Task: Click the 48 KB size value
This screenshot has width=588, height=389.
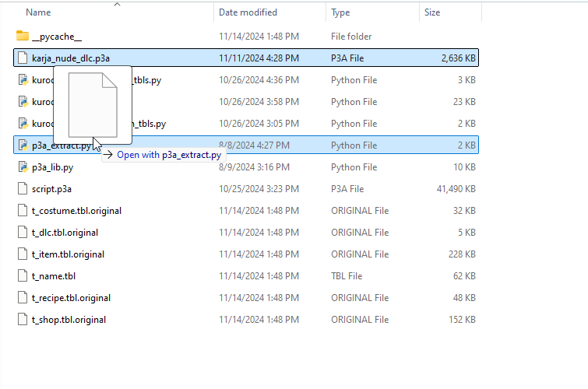Action: (x=464, y=297)
